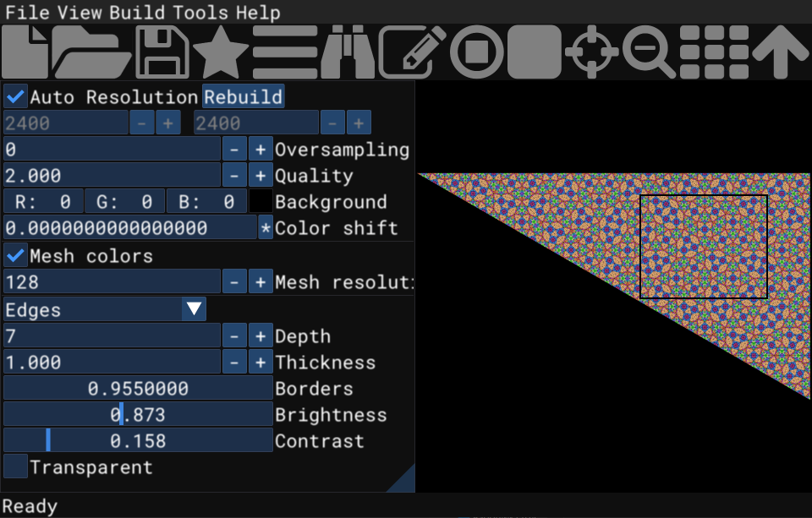Click the zoom out magnifier icon
Image resolution: width=812 pixels, height=518 pixels.
click(x=649, y=52)
